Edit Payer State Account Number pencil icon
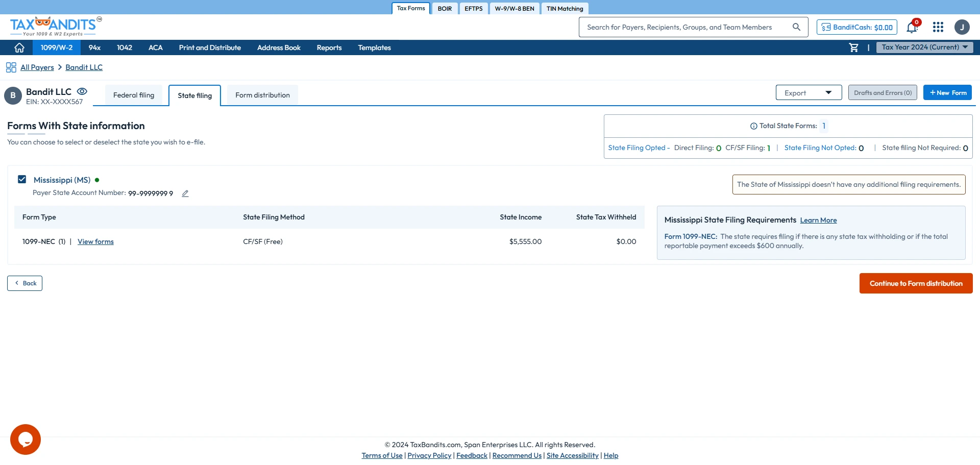Image resolution: width=980 pixels, height=465 pixels. 185,193
